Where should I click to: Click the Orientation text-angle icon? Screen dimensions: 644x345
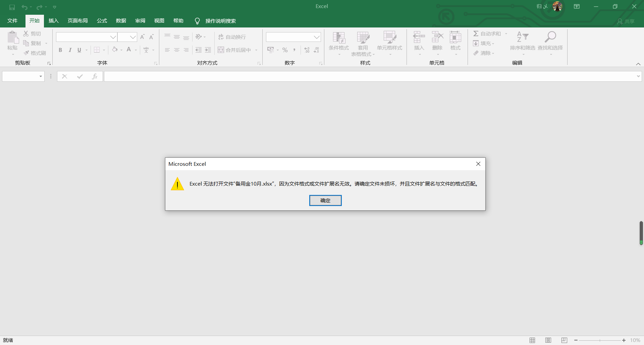click(x=199, y=37)
